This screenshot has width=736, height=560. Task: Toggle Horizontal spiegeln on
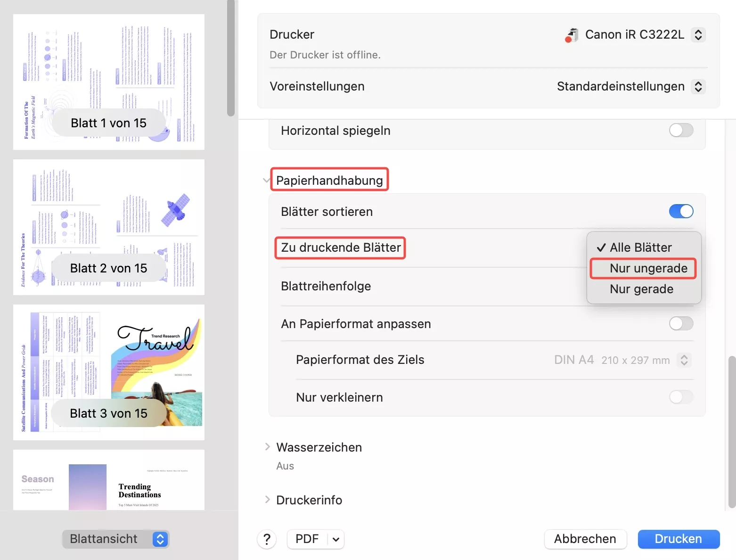(x=681, y=130)
